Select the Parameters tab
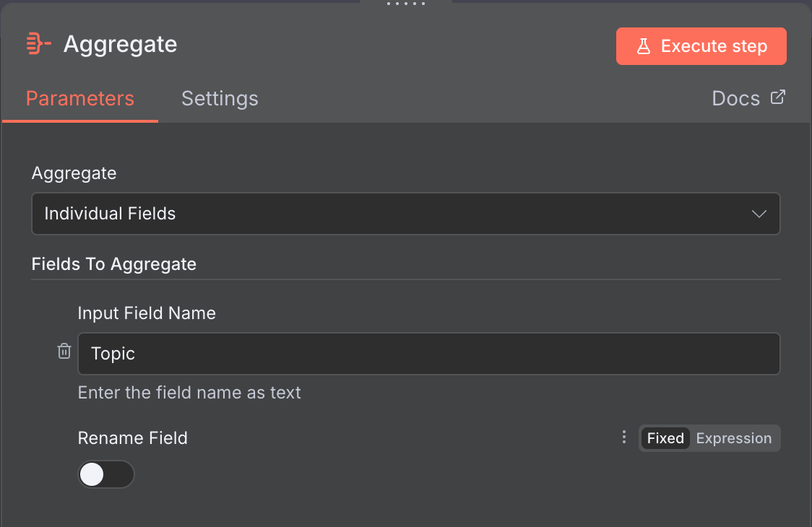The image size is (812, 527). coord(79,98)
